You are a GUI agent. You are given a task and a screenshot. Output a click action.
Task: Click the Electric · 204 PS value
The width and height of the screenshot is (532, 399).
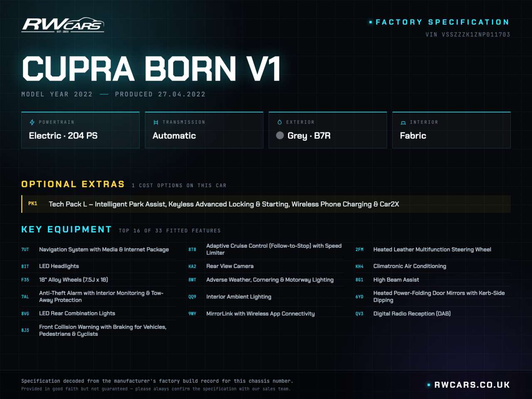(x=63, y=135)
